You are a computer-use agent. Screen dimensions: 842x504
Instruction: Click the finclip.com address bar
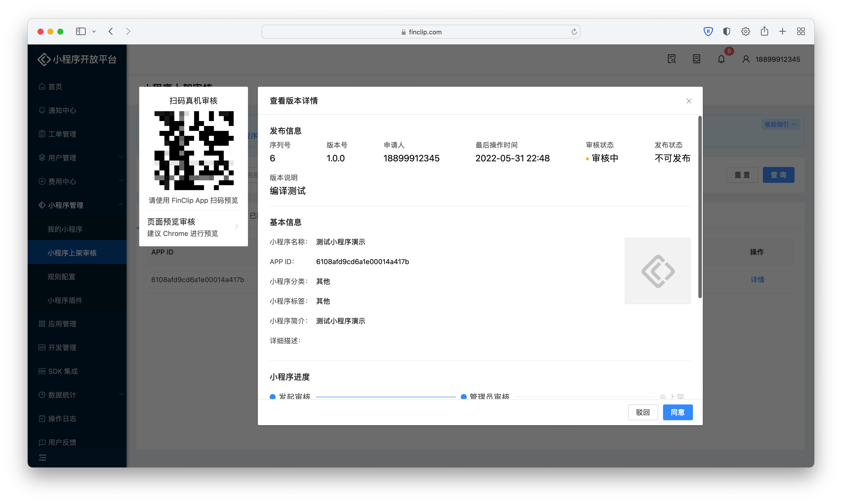[x=421, y=32]
